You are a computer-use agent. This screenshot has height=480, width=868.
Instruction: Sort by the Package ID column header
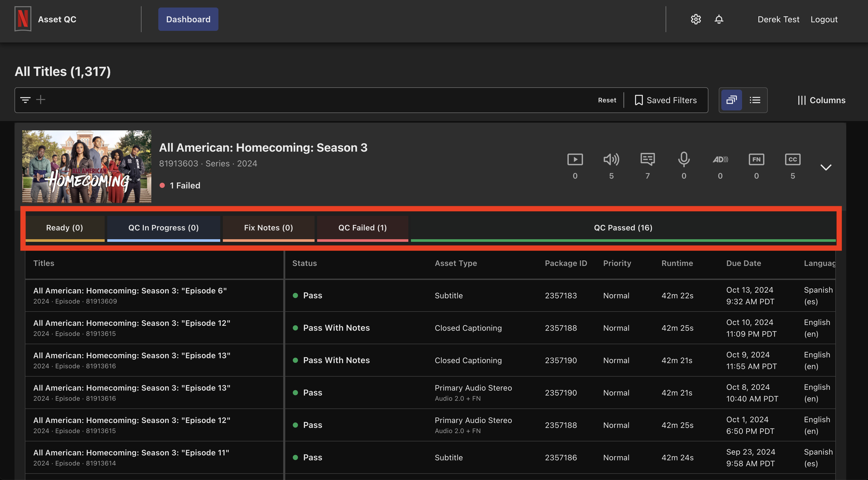[566, 263]
